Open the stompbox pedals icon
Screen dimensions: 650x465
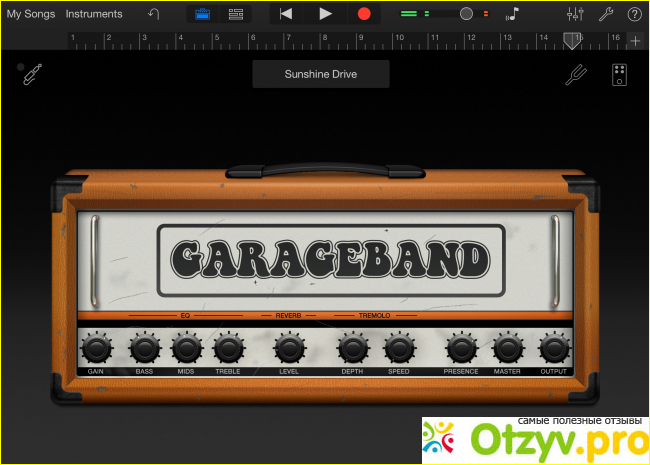619,75
